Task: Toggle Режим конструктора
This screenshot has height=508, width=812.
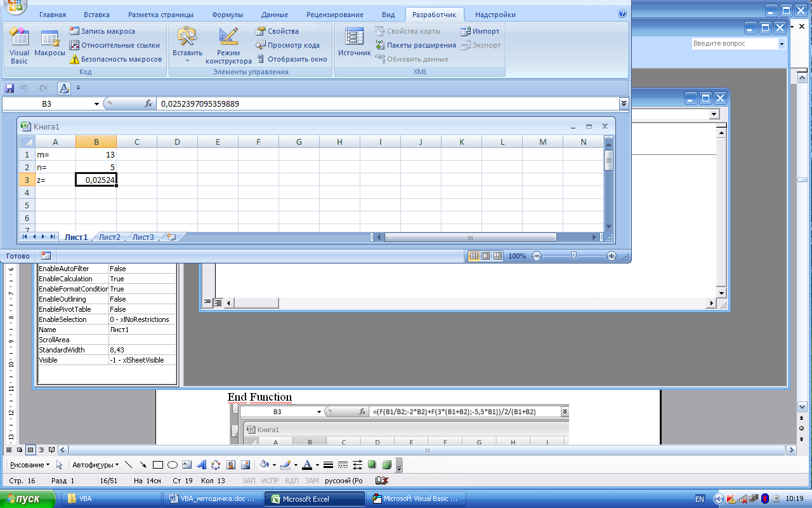Action: coord(228,46)
